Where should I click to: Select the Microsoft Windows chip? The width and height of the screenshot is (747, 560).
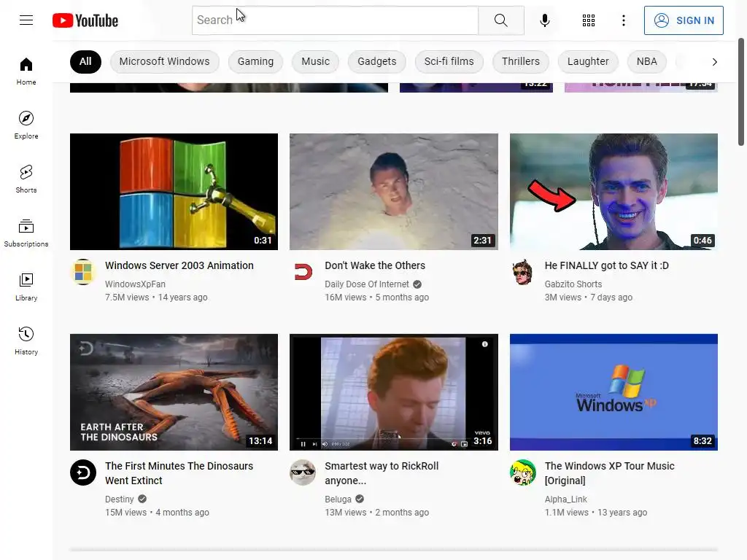(164, 61)
